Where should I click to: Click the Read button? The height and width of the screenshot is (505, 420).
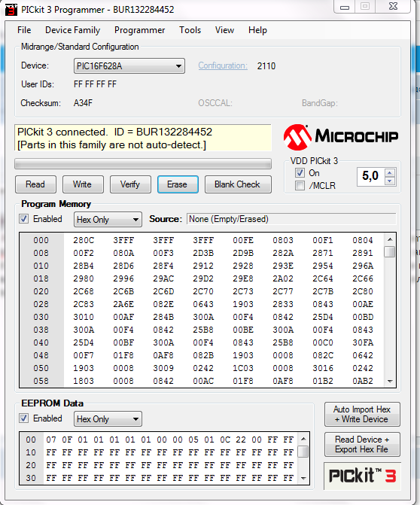tap(35, 184)
